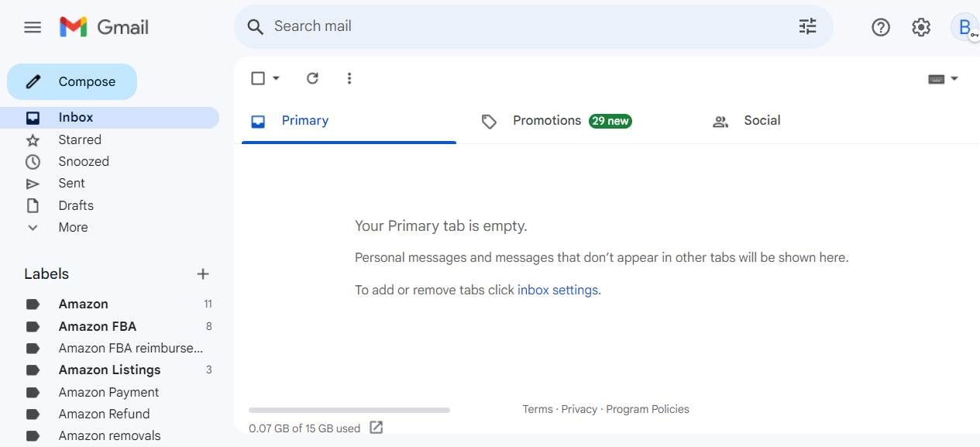Click the Compose button
980x447 pixels.
coord(72,81)
